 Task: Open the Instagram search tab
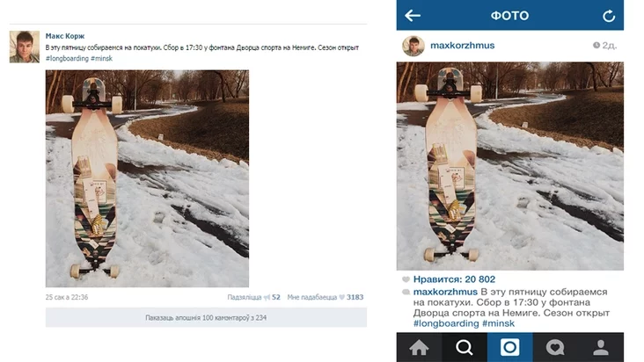[x=465, y=348]
